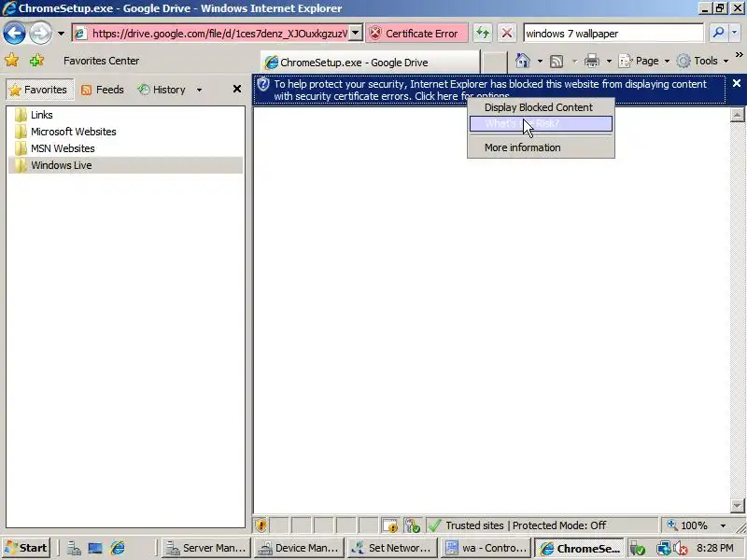The height and width of the screenshot is (560, 747).
Task: Open the History sort dropdown arrow
Action: [199, 90]
